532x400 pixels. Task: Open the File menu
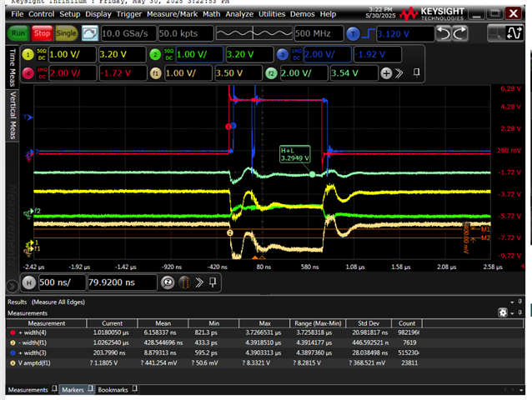pos(17,14)
